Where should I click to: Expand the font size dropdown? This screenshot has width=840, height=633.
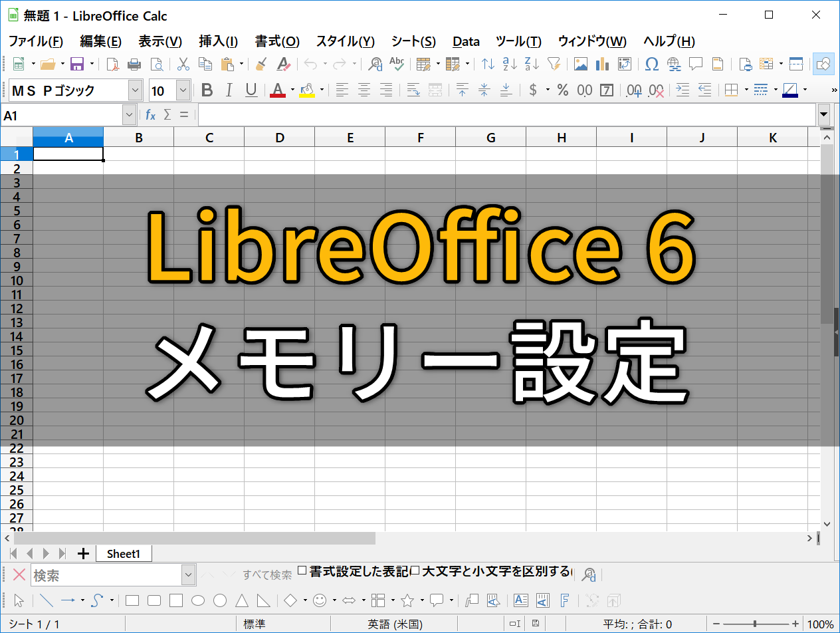coord(183,90)
